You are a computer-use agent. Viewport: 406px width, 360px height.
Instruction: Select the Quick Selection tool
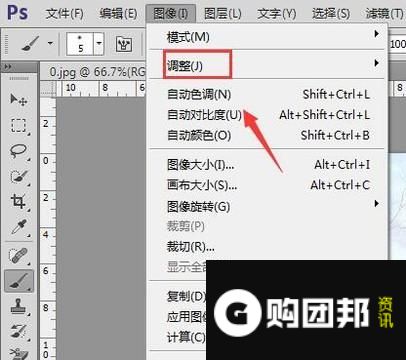click(19, 177)
